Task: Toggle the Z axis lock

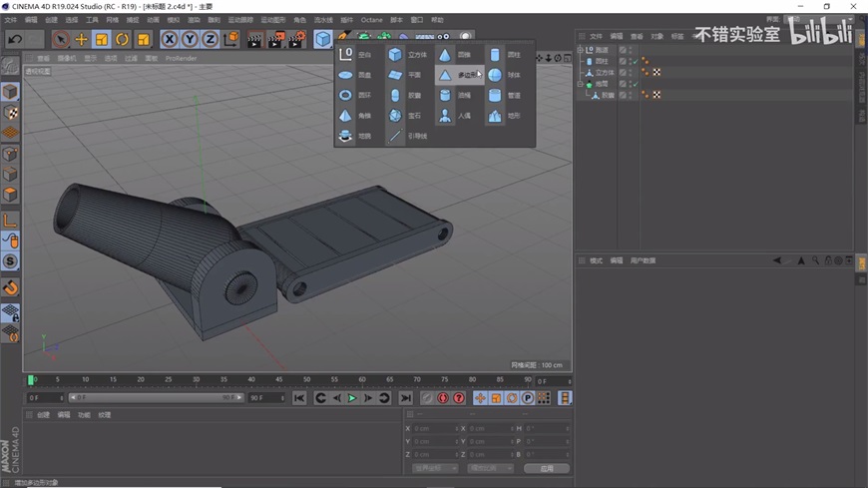Action: [210, 39]
